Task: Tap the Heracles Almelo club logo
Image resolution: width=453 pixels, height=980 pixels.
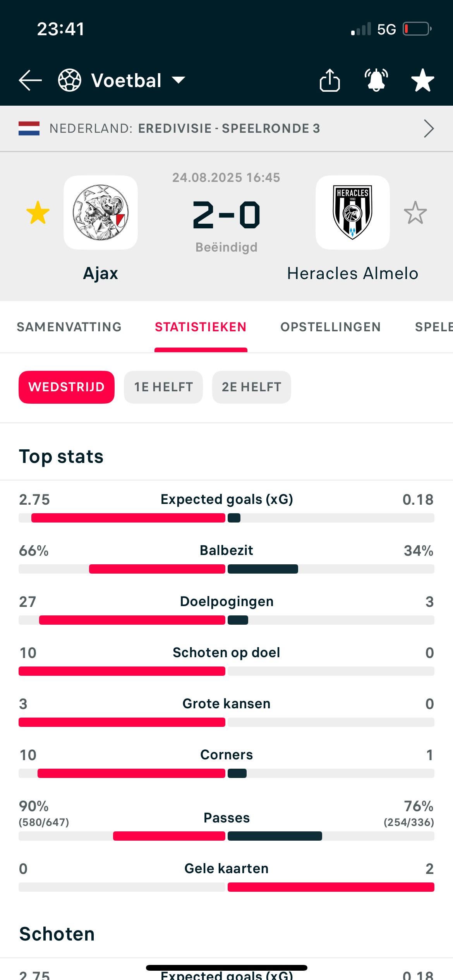Action: point(352,212)
